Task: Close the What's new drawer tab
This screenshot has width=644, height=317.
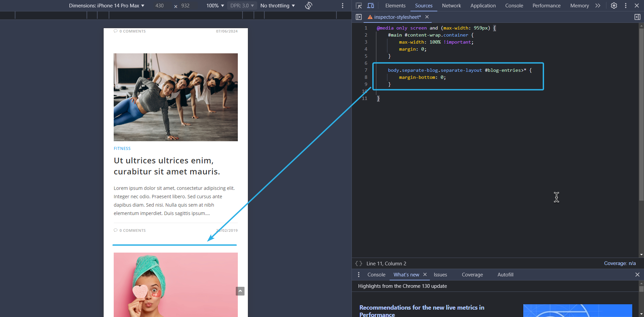Action: coord(425,274)
